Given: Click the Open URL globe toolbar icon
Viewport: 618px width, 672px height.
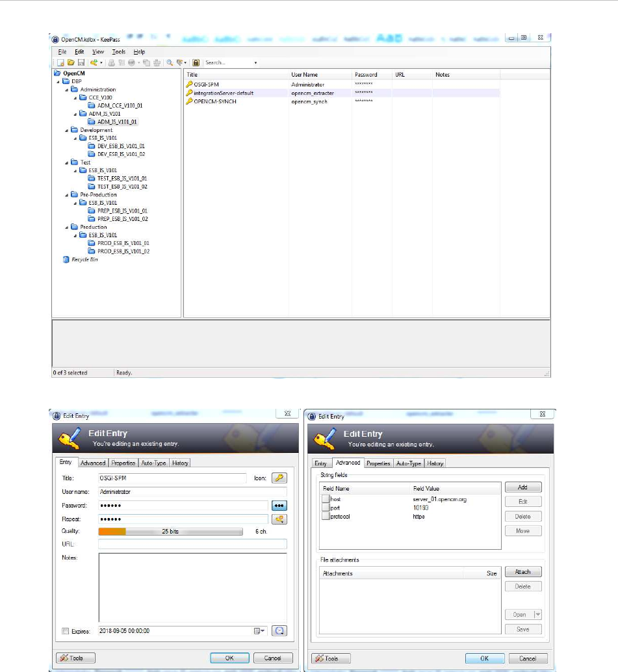Looking at the screenshot, I should (x=131, y=62).
